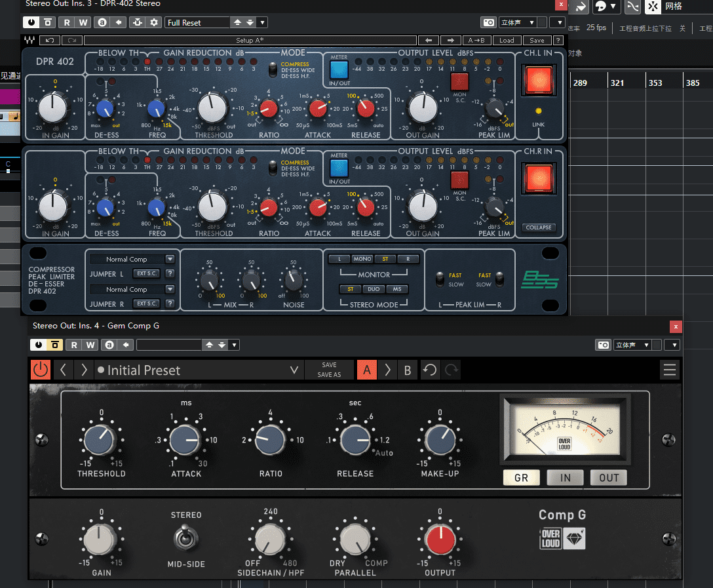
Task: Click redo arrow in Waves toolbar
Action: click(72, 40)
